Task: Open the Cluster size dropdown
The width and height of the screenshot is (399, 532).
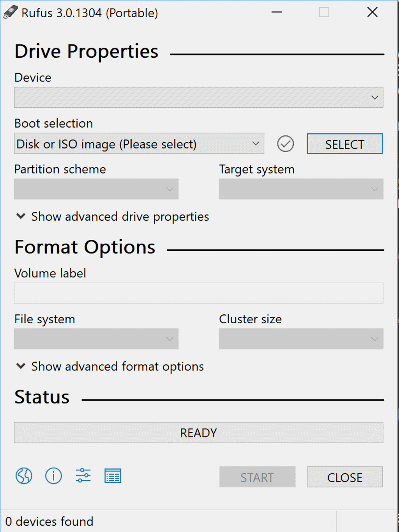Action: [301, 339]
